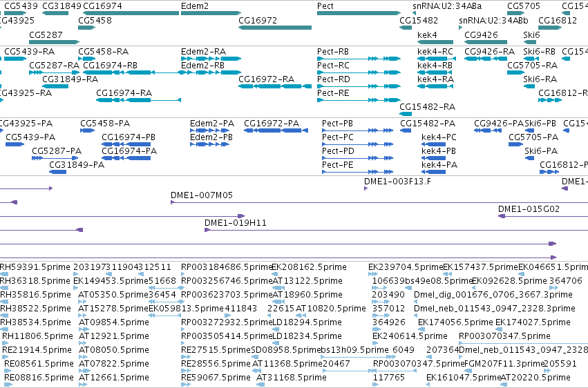Click the Dmel_dig_001676_0706_3667.3prime EST label
588x388 pixels.
click(x=493, y=295)
